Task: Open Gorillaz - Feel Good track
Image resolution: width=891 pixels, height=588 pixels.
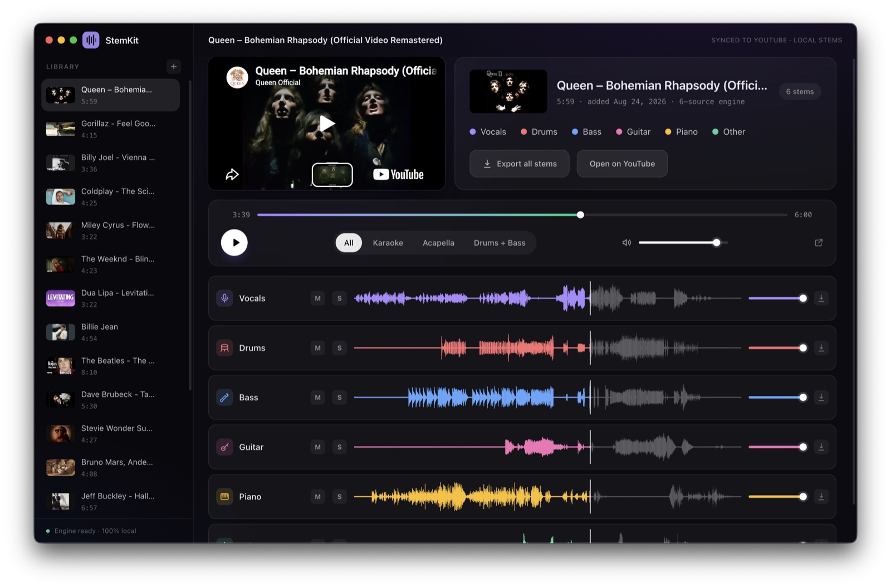Action: click(x=110, y=129)
